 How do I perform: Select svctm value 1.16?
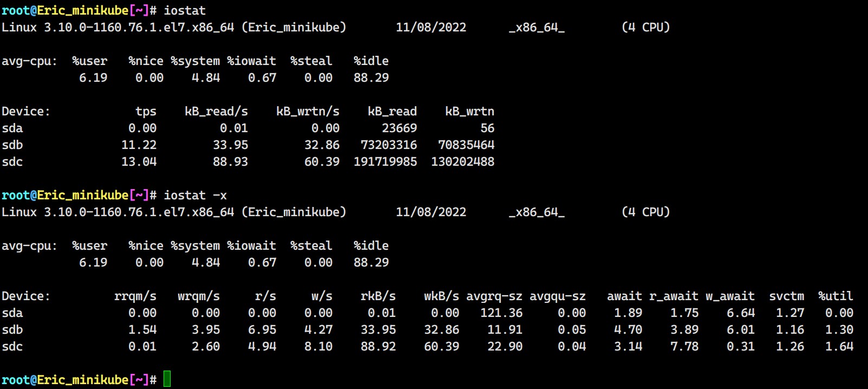coord(790,330)
